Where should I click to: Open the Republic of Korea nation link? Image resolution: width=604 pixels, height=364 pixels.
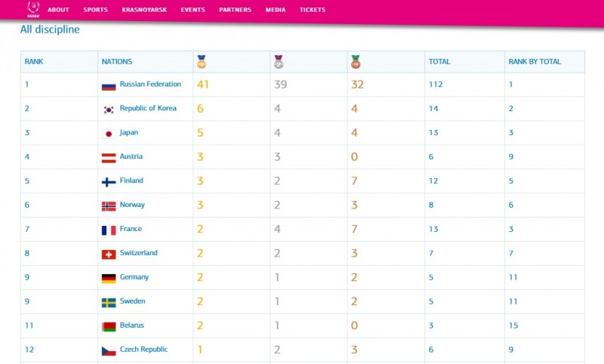tap(148, 108)
